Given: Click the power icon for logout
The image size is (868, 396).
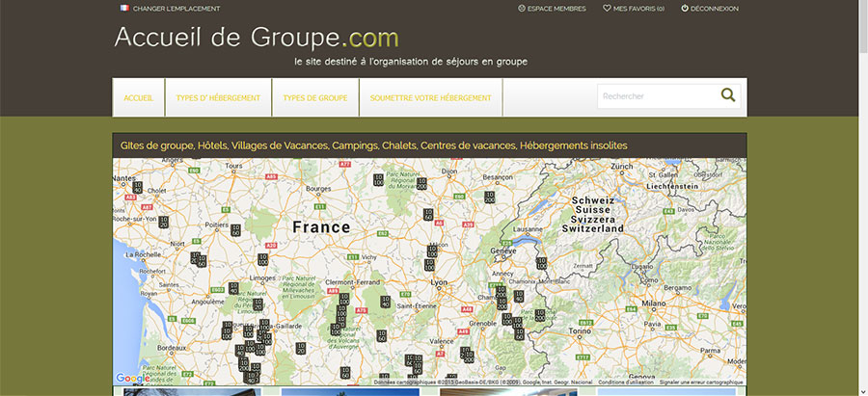Looking at the screenshot, I should (685, 9).
